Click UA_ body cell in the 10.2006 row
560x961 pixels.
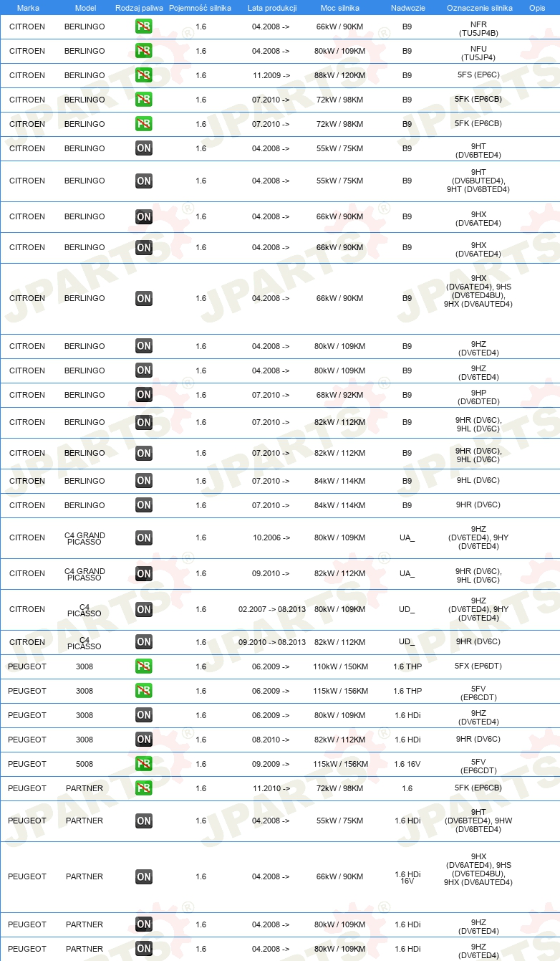pyautogui.click(x=407, y=537)
